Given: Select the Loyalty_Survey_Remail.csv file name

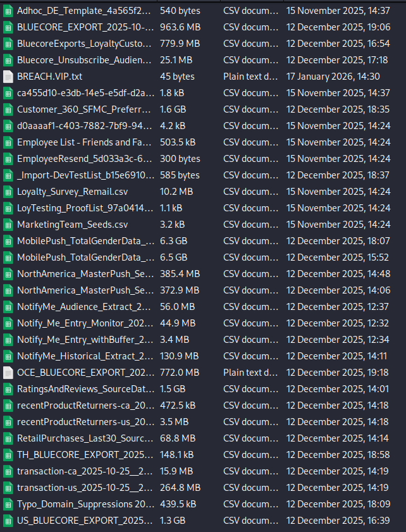Looking at the screenshot, I should pos(72,192).
